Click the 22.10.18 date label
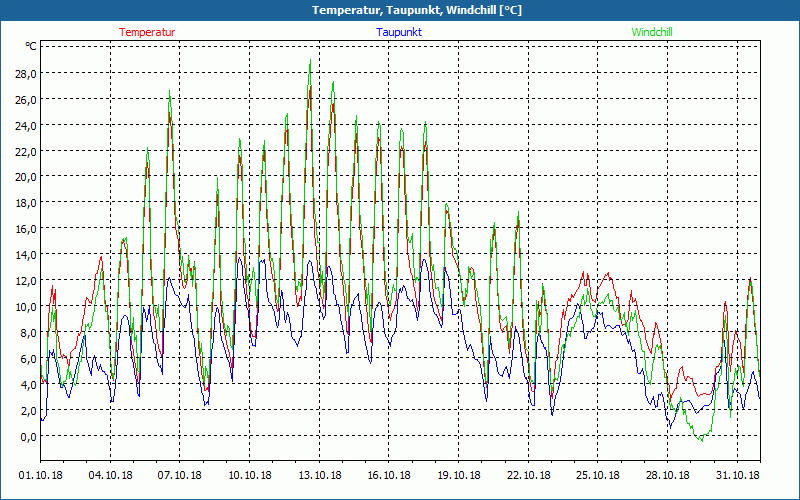This screenshot has height=500, width=800. pyautogui.click(x=529, y=475)
